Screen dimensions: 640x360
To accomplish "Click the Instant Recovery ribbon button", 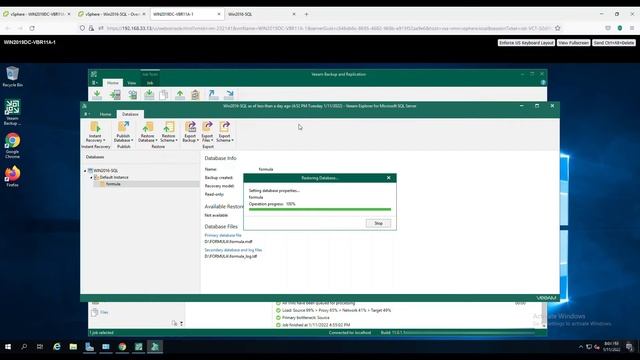I will coord(95,132).
